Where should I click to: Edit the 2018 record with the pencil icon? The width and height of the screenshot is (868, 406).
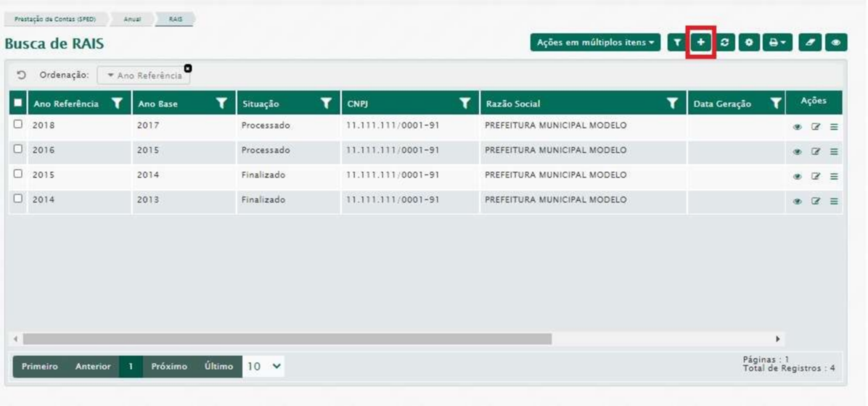(816, 125)
